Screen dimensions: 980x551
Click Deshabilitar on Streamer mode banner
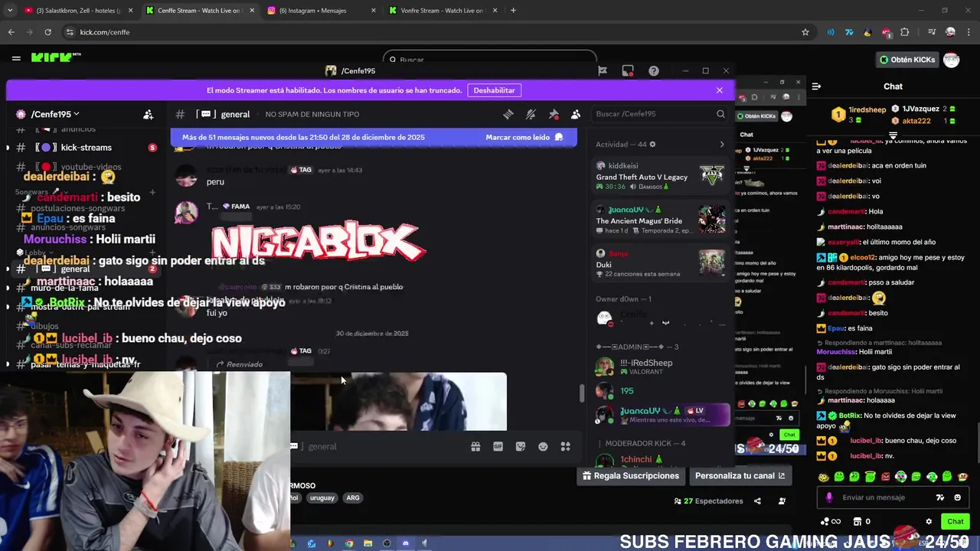(494, 90)
